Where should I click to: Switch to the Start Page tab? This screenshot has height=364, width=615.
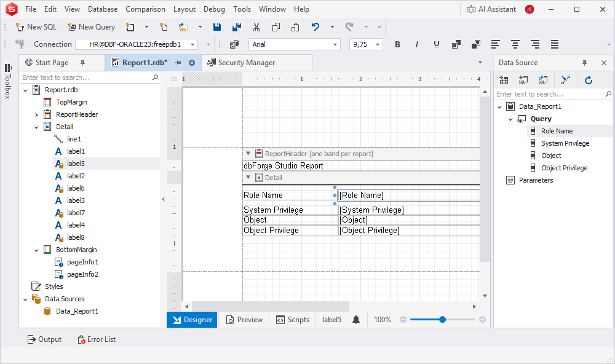[52, 63]
